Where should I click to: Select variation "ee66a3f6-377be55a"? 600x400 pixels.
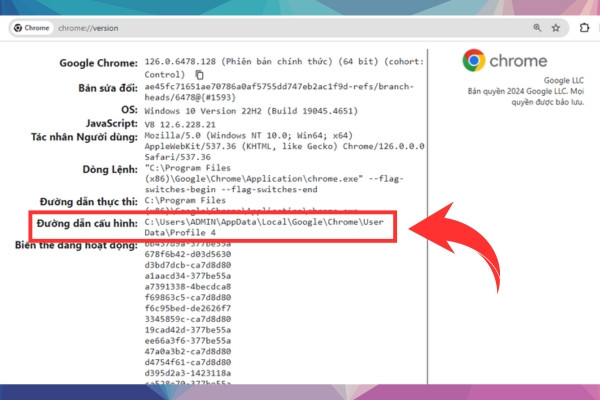tap(188, 341)
